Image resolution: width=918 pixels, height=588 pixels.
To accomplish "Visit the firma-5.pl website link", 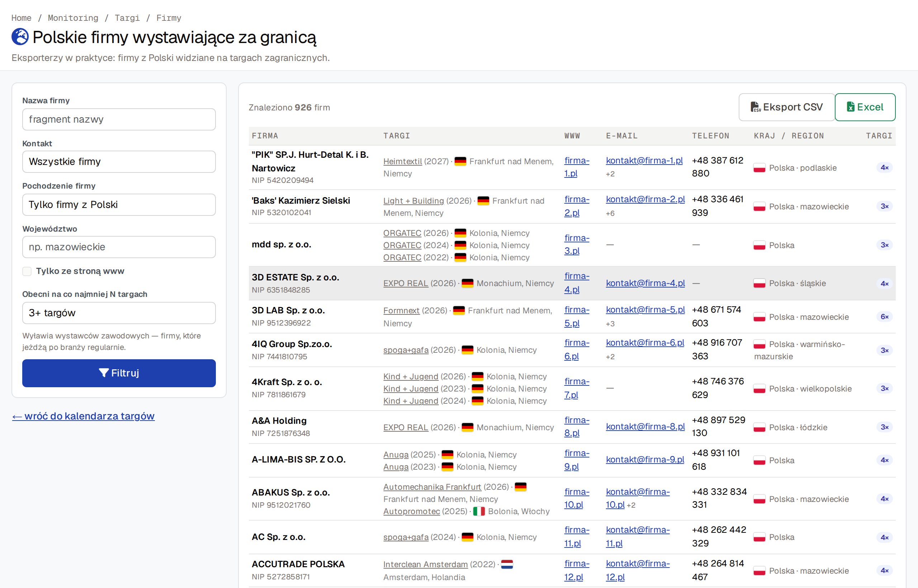I will click(577, 317).
